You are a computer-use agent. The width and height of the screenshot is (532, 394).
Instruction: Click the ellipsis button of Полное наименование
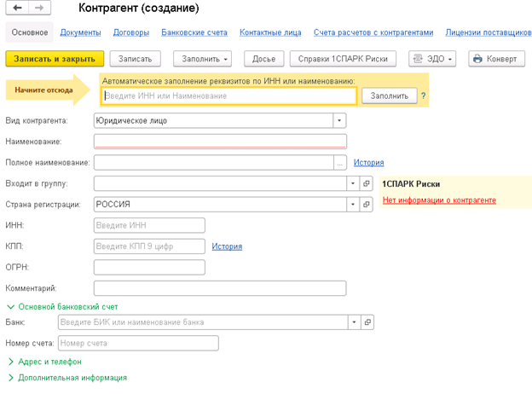coord(340,163)
